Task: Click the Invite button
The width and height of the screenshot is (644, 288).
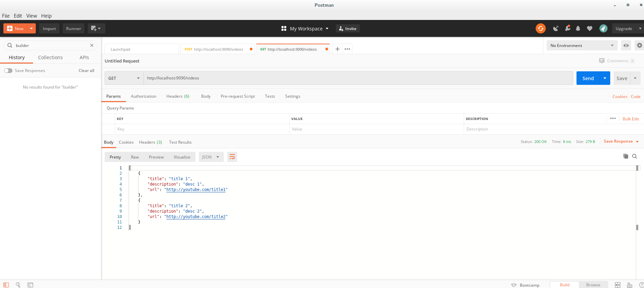Action: point(348,28)
